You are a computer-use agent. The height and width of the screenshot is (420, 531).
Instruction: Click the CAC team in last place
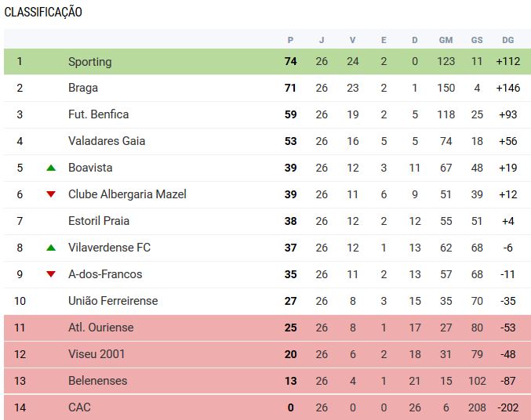click(x=79, y=407)
